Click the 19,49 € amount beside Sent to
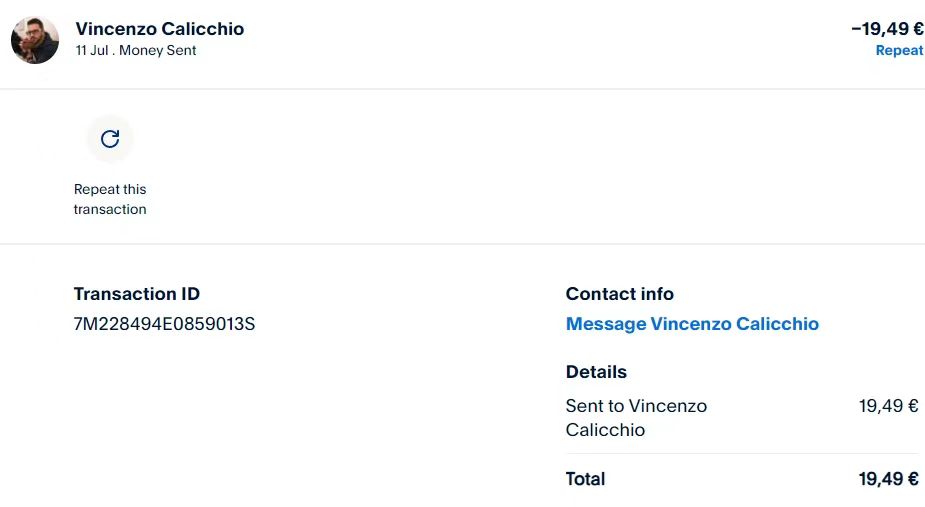The width and height of the screenshot is (925, 507). point(888,406)
